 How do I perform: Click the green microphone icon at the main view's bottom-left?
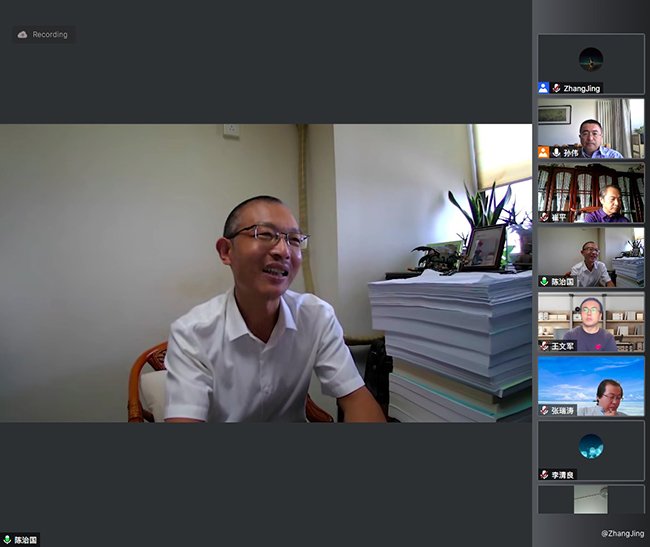coord(7,540)
